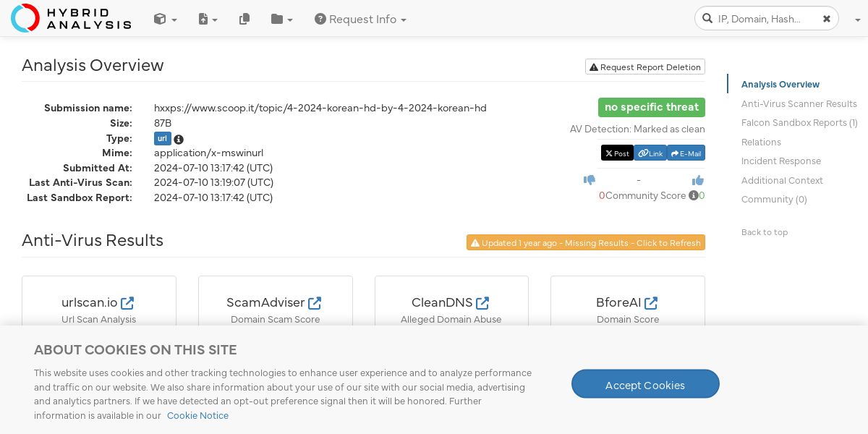Open the file upload dropdown menu
The height and width of the screenshot is (434, 868).
[x=208, y=20]
